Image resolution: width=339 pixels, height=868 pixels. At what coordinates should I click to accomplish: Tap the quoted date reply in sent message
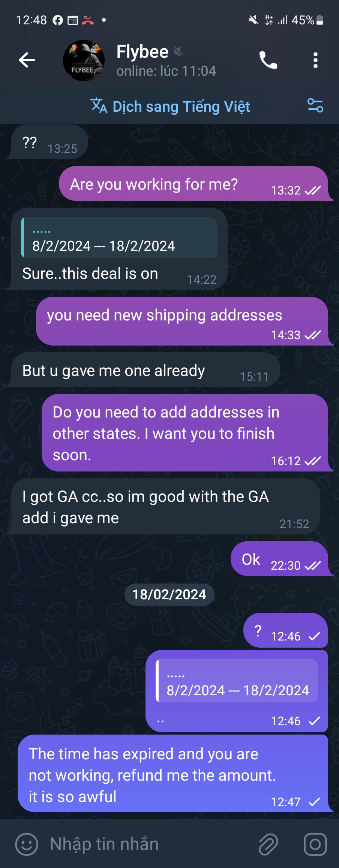point(237,681)
